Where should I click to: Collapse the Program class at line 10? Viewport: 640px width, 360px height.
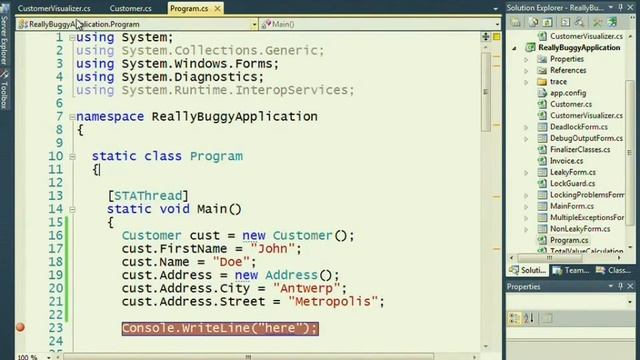click(x=72, y=156)
